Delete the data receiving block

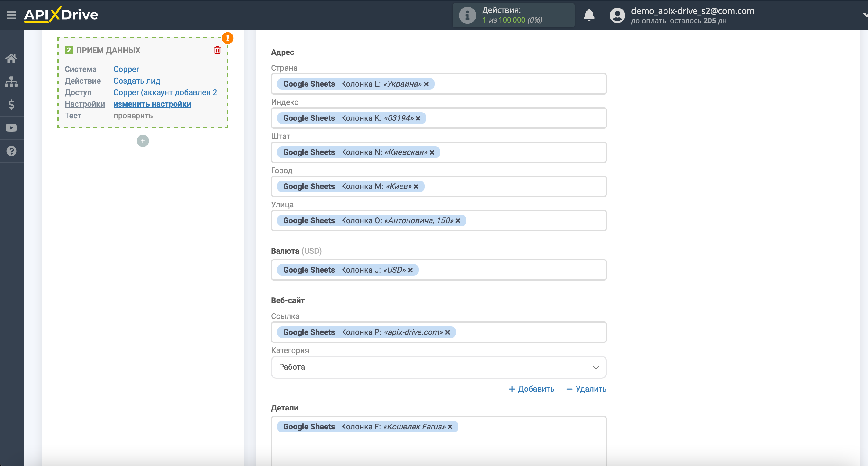coord(217,50)
